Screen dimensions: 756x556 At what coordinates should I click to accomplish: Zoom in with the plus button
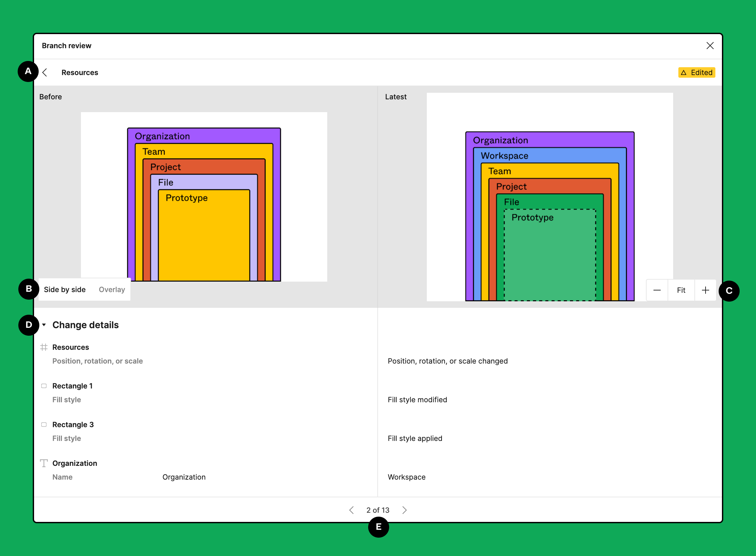coord(705,290)
